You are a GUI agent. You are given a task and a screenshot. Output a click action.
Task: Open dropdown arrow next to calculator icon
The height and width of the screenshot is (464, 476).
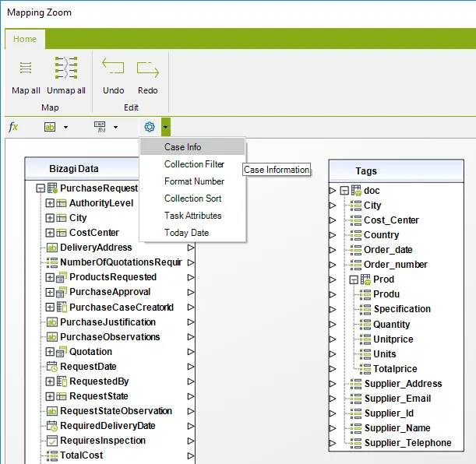(115, 127)
